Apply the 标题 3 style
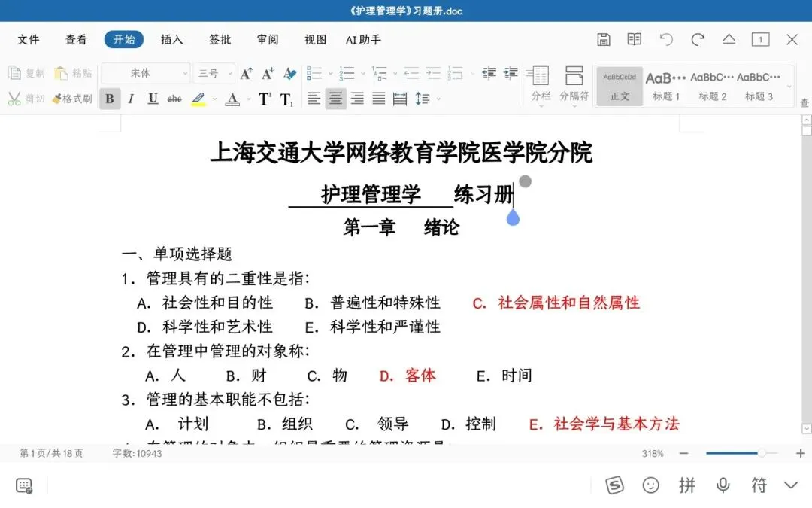The height and width of the screenshot is (508, 812). coord(759,86)
